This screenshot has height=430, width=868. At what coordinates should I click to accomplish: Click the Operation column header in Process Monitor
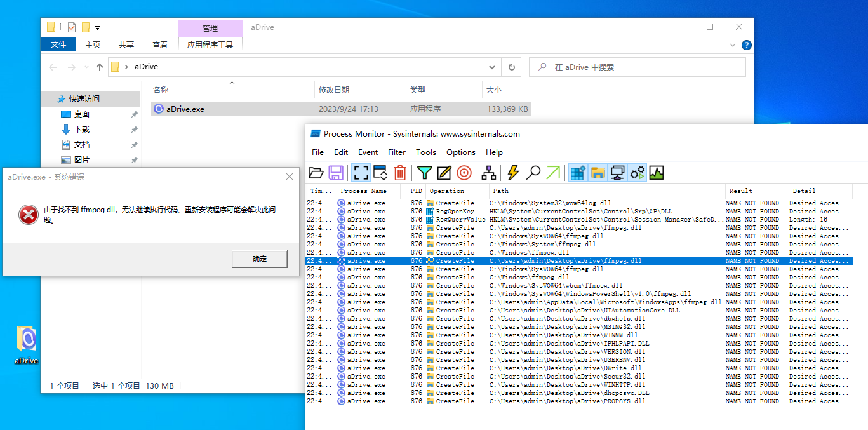[457, 191]
